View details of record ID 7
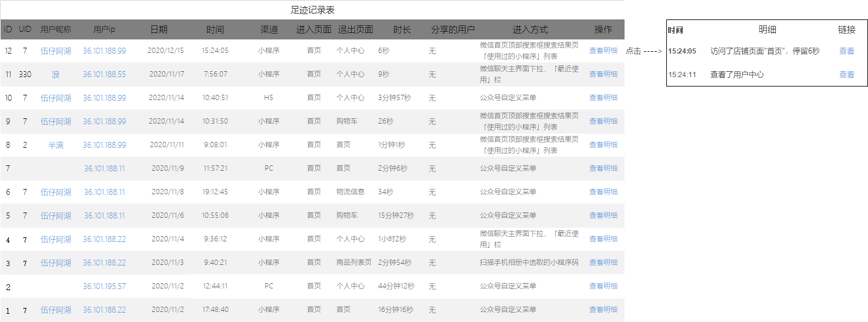The width and height of the screenshot is (868, 322). coord(603,168)
